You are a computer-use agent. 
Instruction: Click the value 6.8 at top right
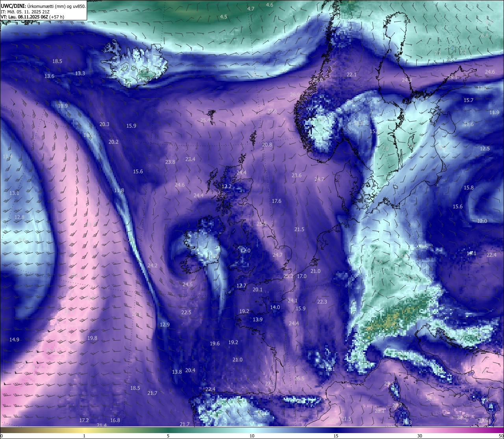point(485,35)
